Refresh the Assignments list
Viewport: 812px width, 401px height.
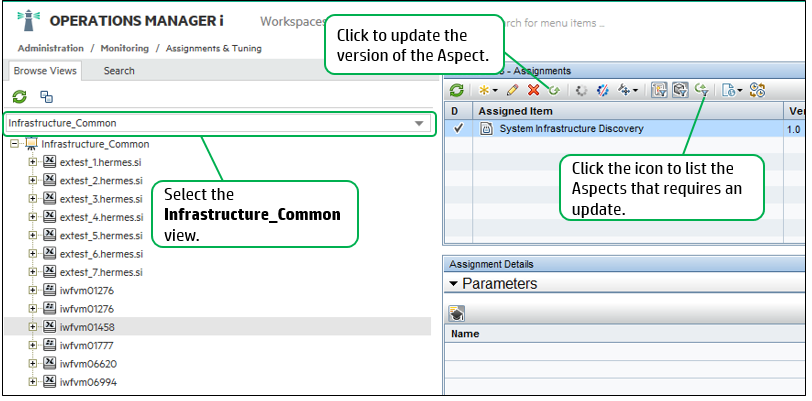coord(457,90)
